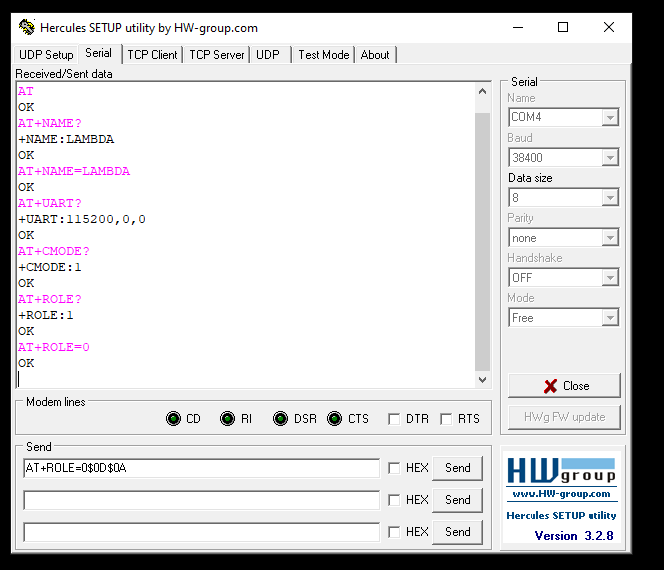Switch to the TCP Client tab
This screenshot has width=664, height=570.
point(152,55)
